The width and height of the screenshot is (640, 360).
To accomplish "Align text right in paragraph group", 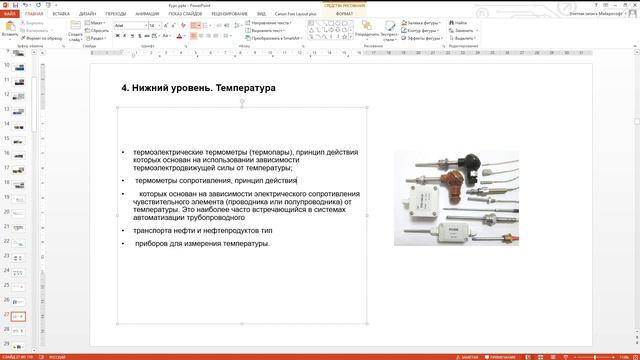I will tap(208, 36).
